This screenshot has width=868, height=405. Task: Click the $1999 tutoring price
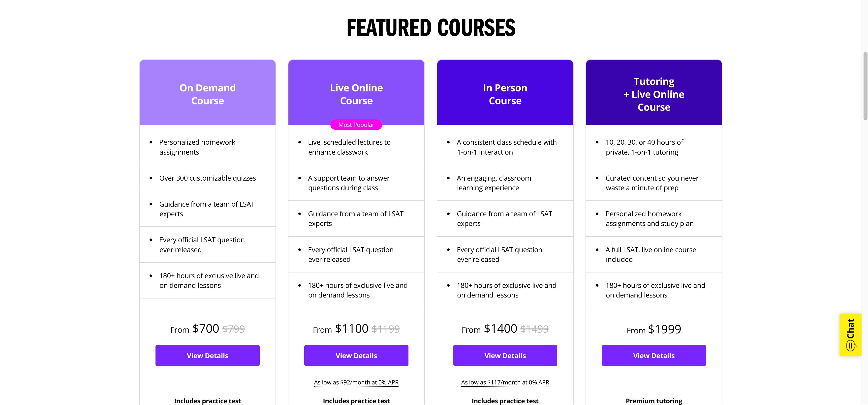[664, 329]
